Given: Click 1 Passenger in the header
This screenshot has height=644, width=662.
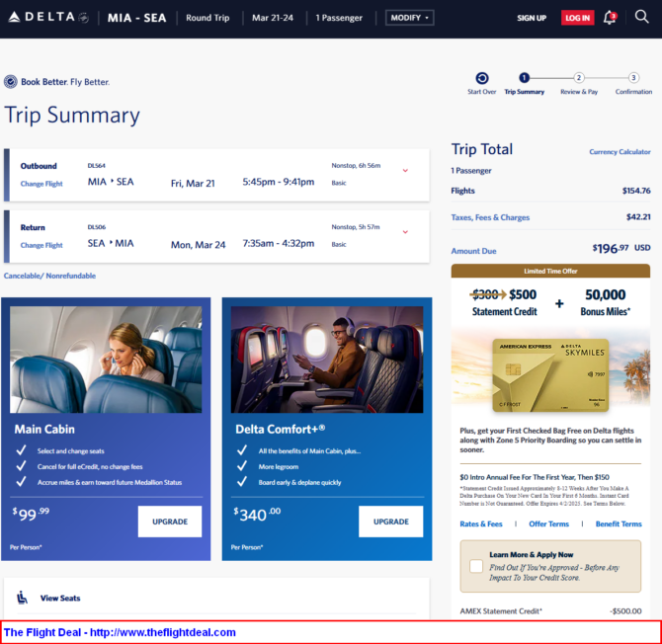Looking at the screenshot, I should tap(339, 18).
